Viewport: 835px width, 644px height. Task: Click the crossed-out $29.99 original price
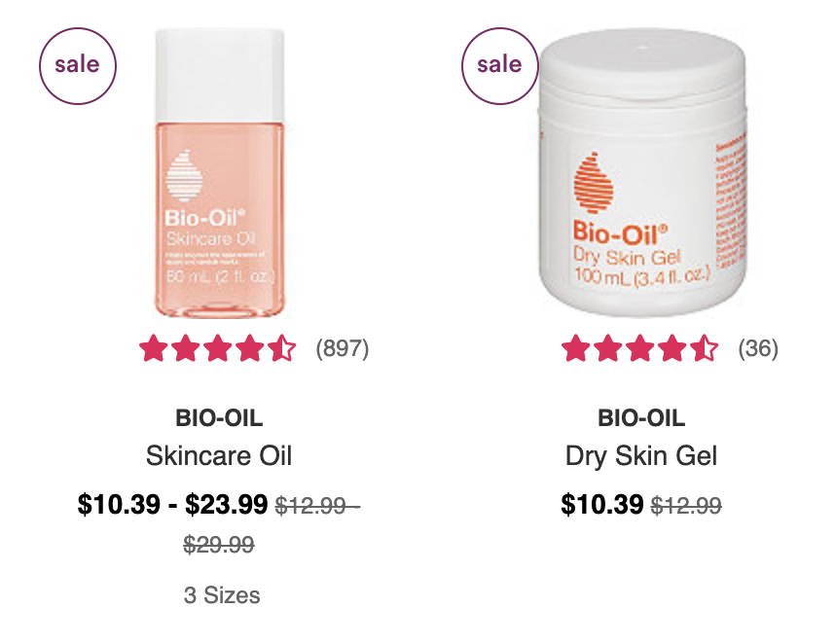point(219,545)
